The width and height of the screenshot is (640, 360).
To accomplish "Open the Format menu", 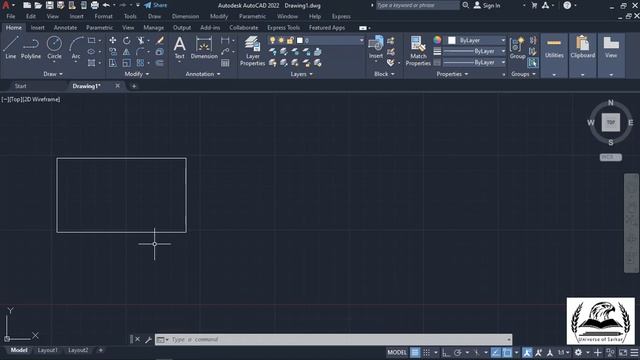I will pyautogui.click(x=103, y=16).
